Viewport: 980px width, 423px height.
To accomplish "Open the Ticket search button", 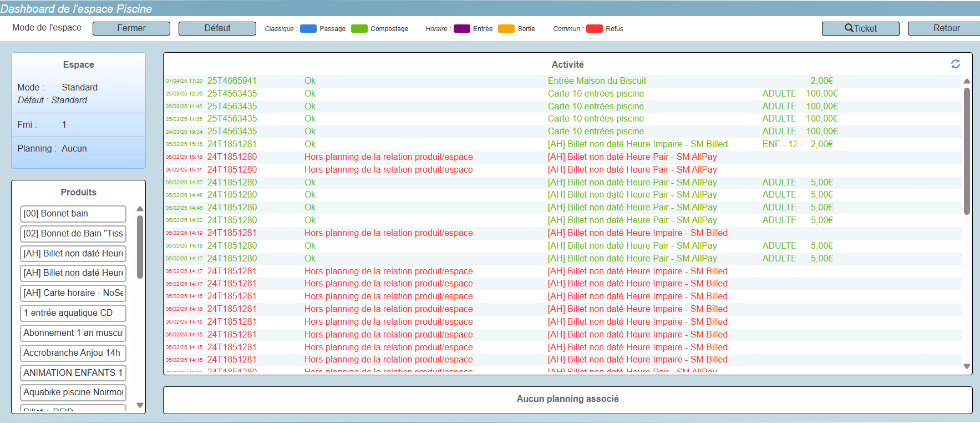I will click(x=860, y=28).
